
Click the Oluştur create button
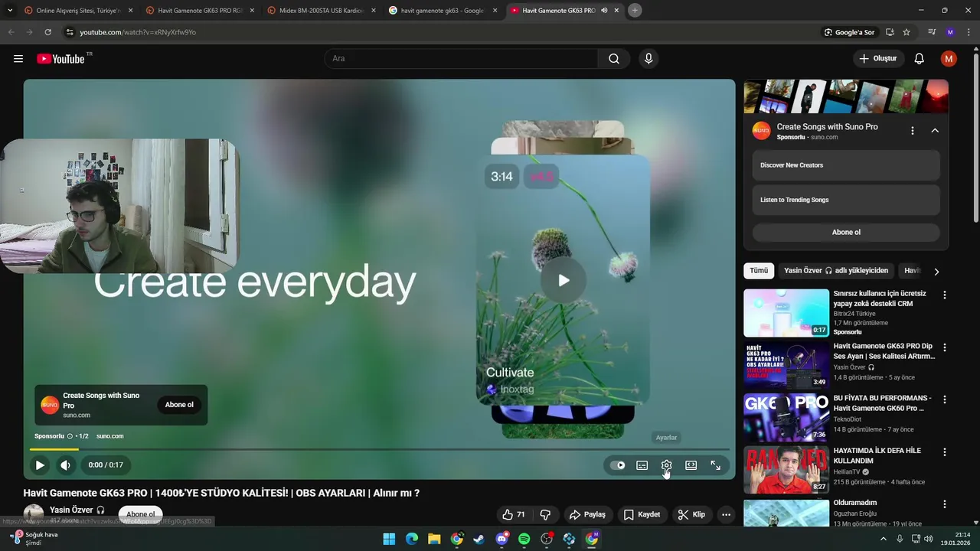pos(877,59)
